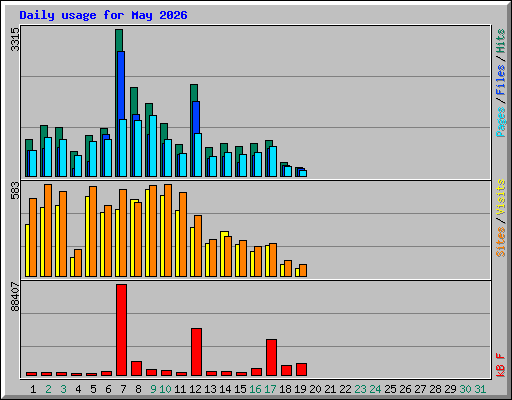
Task: Select the cyan Pages bar for day 9
Action: pos(153,146)
